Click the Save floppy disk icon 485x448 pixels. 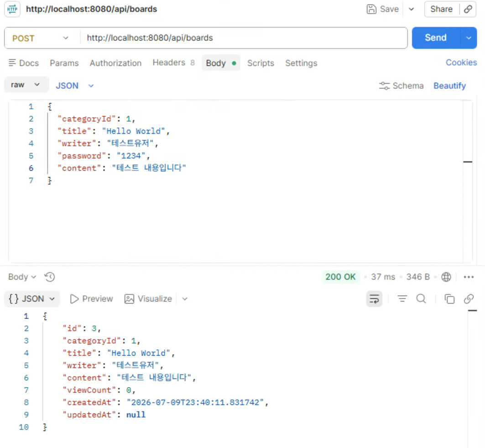(371, 9)
